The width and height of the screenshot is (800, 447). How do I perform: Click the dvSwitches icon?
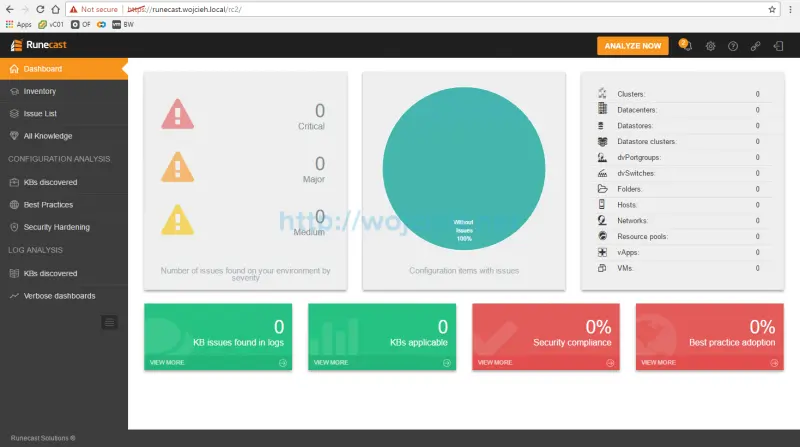coord(602,173)
